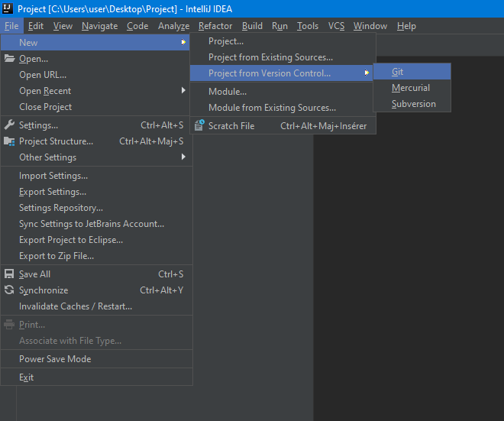Create a new Scratch File
Screen dimensions: 504x421
tap(283, 126)
